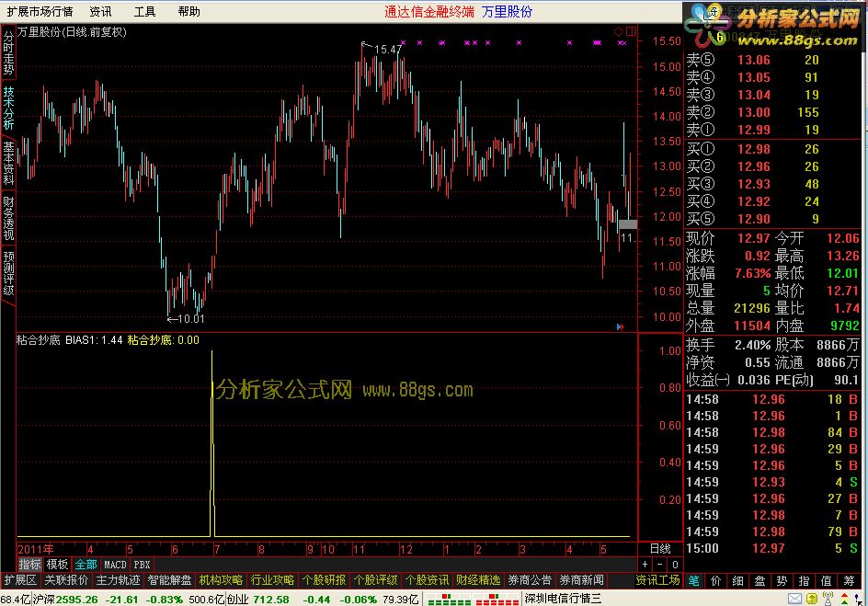Select the 技术分析 sidebar tab

[8, 108]
